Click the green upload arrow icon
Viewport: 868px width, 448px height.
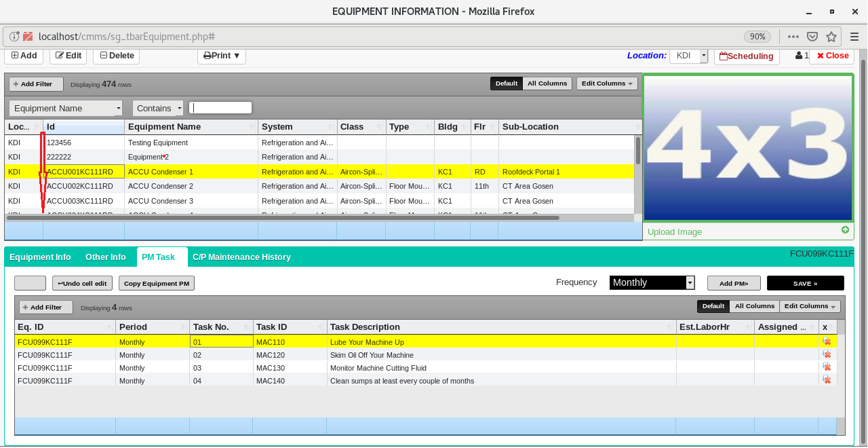[x=845, y=230]
